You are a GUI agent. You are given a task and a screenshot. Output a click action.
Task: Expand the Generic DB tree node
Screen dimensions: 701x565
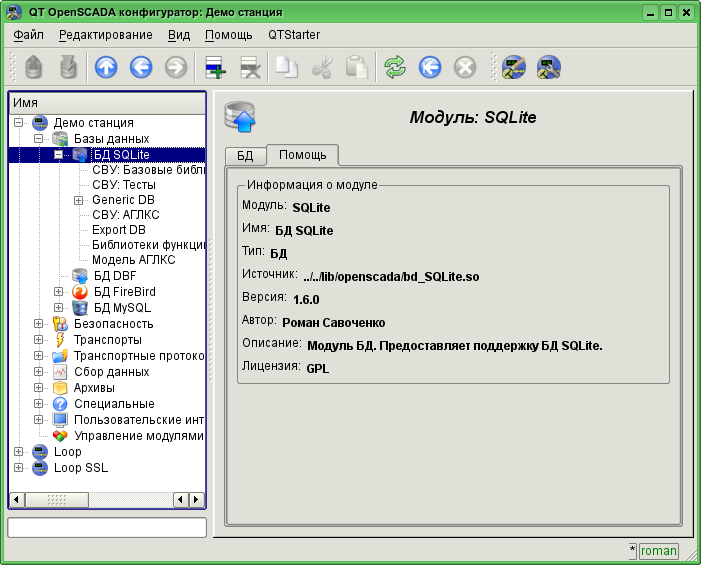[78, 200]
